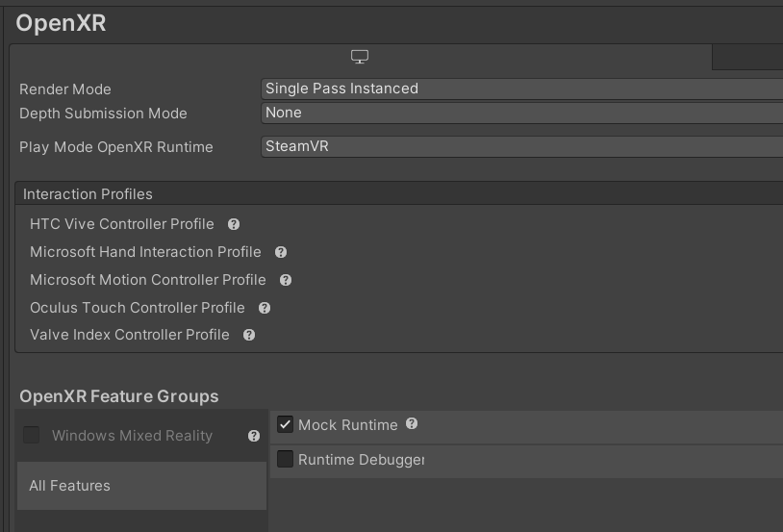Image resolution: width=783 pixels, height=532 pixels.
Task: Click the Render Mode label
Action: click(65, 89)
